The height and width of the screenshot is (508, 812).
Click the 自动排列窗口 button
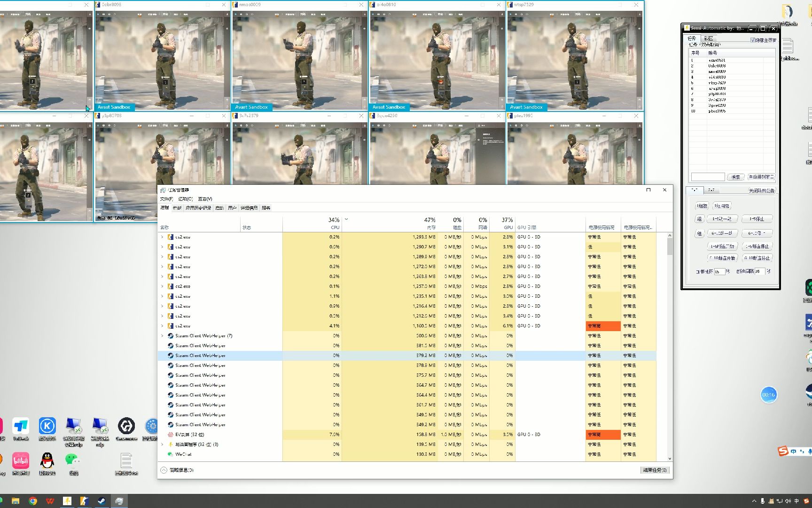[761, 177]
